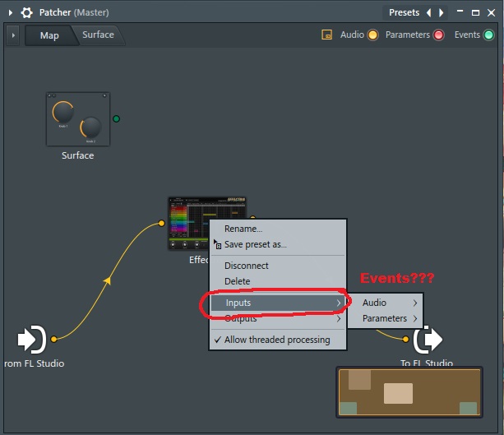This screenshot has height=435, width=504.
Task: Choose Save preset as... menu item
Action: (278, 245)
